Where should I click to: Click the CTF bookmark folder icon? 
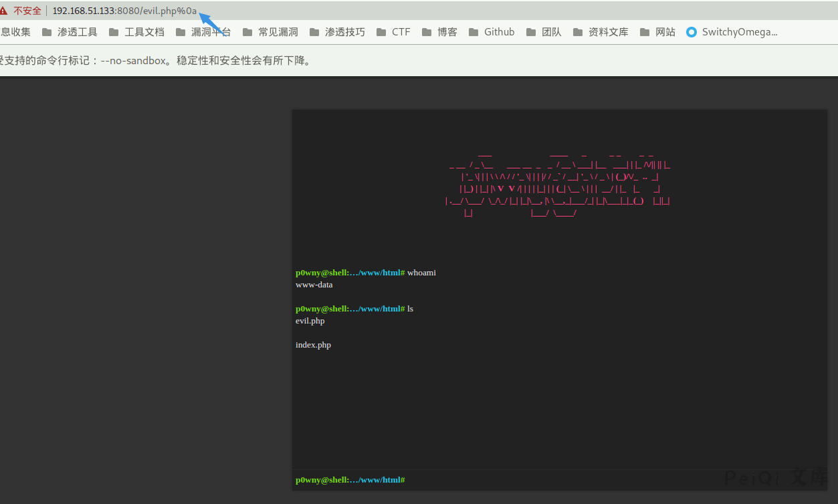pos(381,32)
